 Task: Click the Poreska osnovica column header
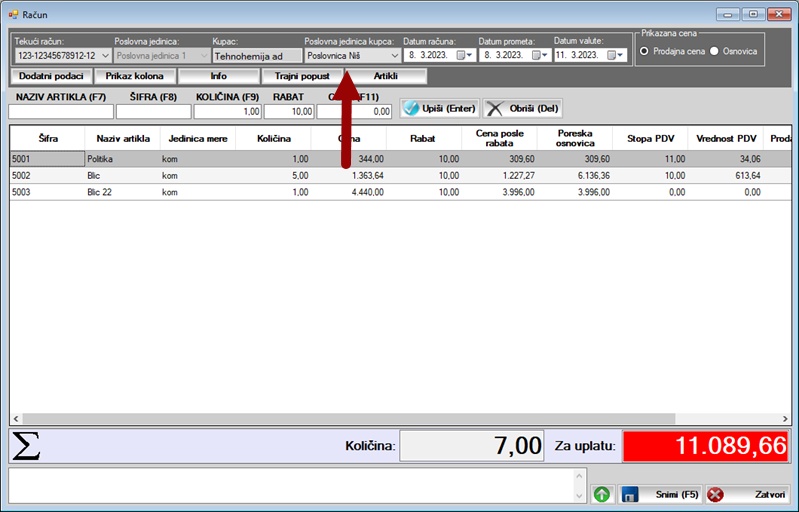pyautogui.click(x=575, y=139)
